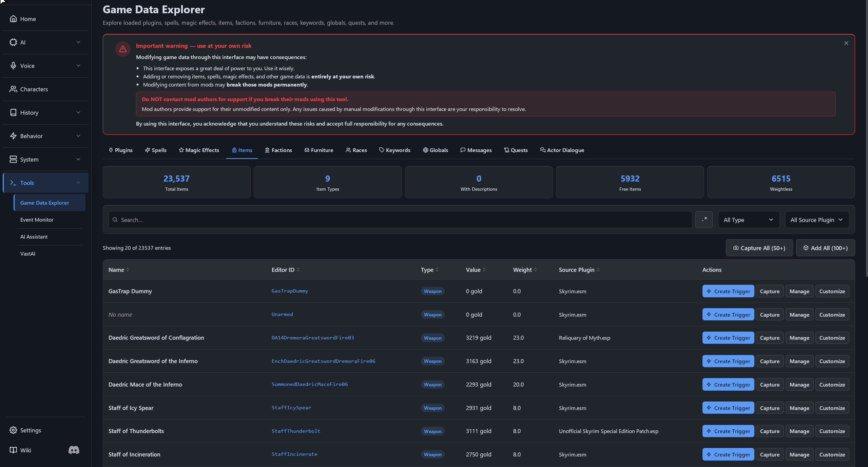
Task: Click the Name column sort icon
Action: pyautogui.click(x=128, y=269)
